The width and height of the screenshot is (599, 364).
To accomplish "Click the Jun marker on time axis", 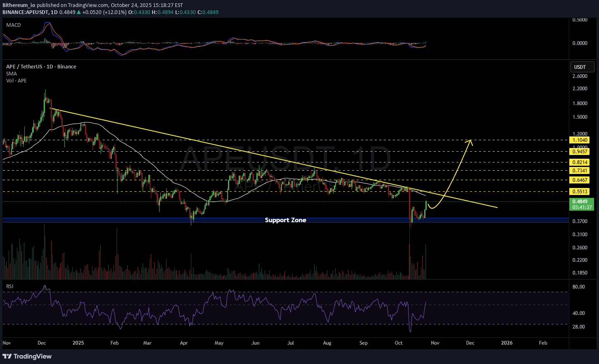I will [x=255, y=343].
